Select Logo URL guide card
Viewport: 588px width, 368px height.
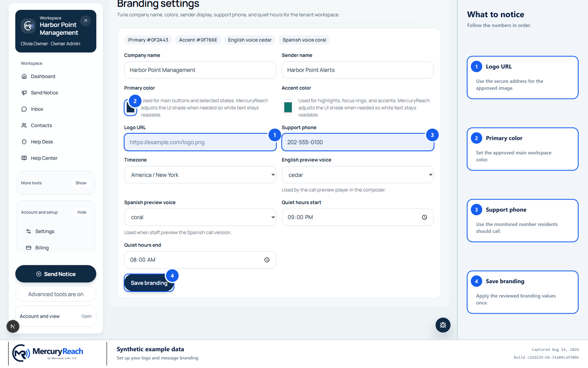[x=523, y=78]
